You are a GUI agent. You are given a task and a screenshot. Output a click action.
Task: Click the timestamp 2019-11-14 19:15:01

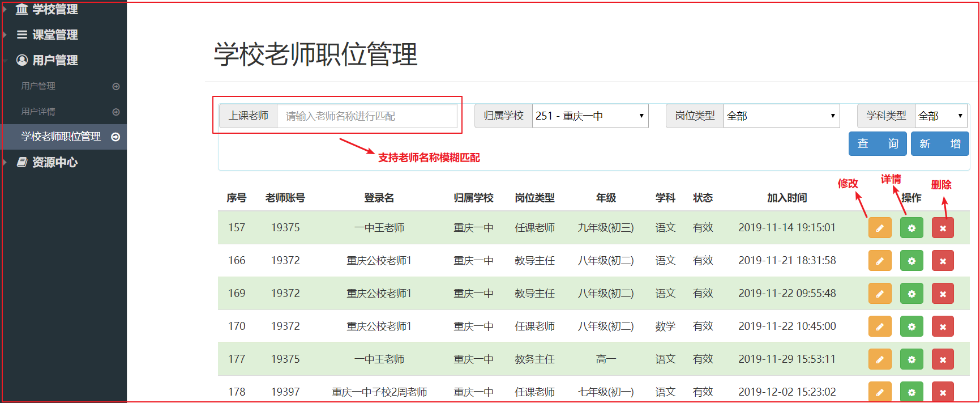787,228
